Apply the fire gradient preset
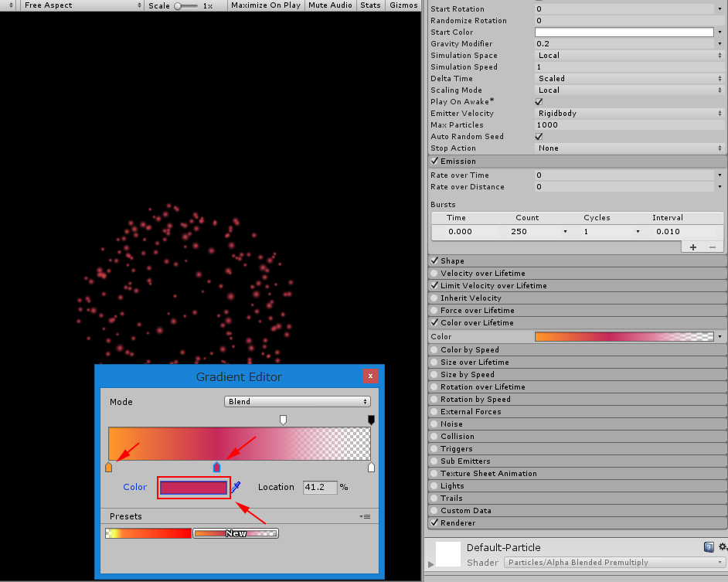The image size is (728, 582). click(148, 533)
